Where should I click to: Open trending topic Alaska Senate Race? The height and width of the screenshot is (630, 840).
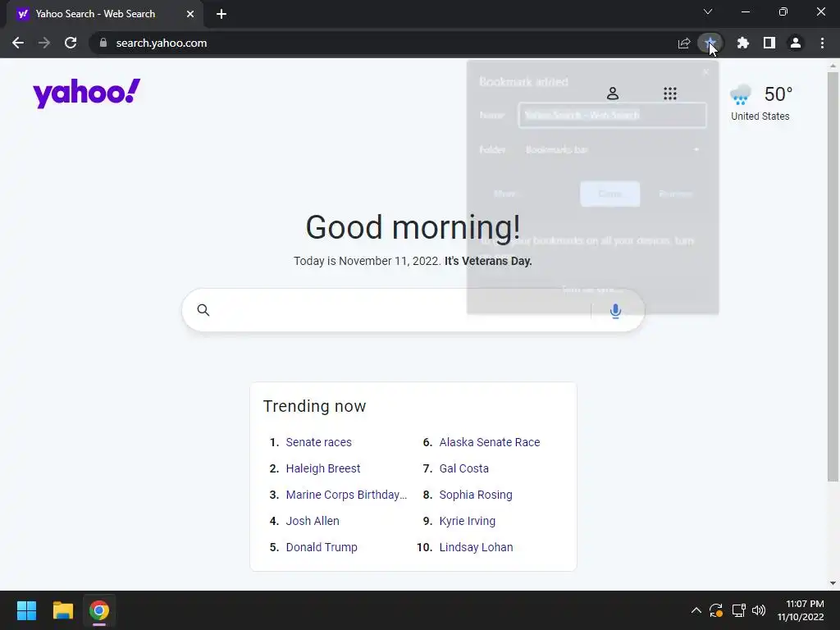(490, 442)
